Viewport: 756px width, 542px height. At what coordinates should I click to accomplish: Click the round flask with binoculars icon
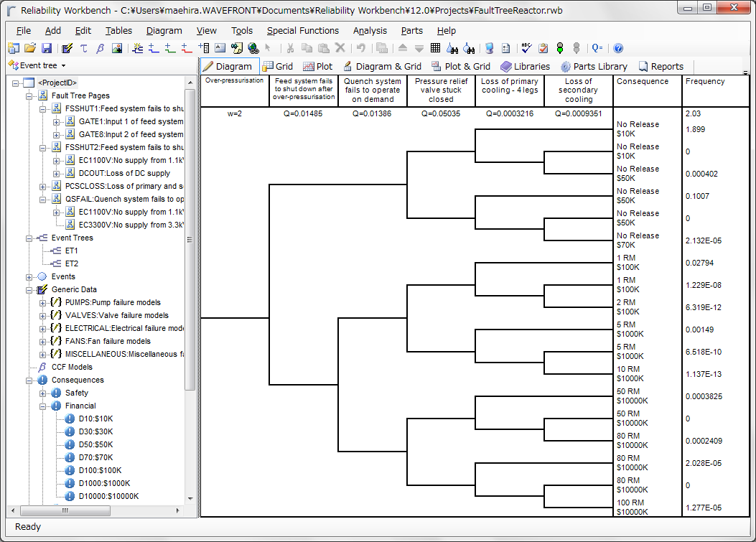coord(469,47)
